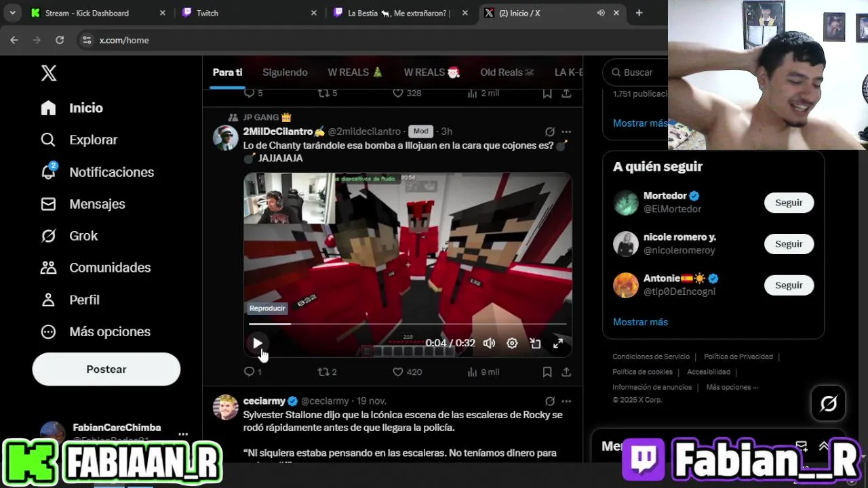Select the Para ti tab
The height and width of the screenshot is (488, 868).
pos(227,73)
